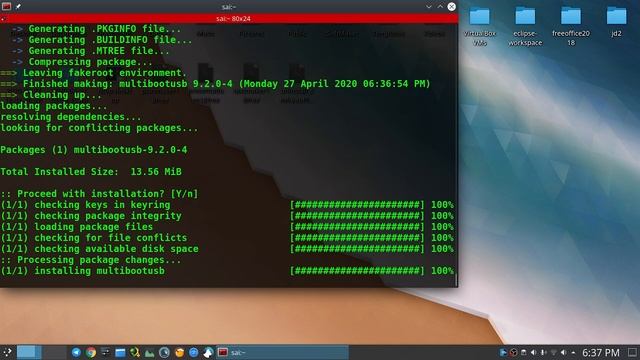This screenshot has width=640, height=360.
Task: Click the blue arrow tray icon
Action: click(503, 353)
